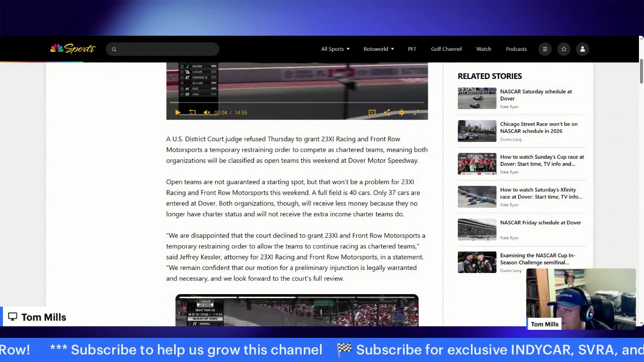Seek on the video progress bar

point(297,103)
